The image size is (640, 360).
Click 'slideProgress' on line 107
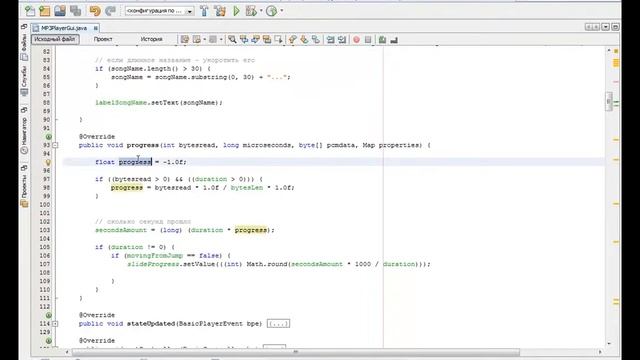153,264
